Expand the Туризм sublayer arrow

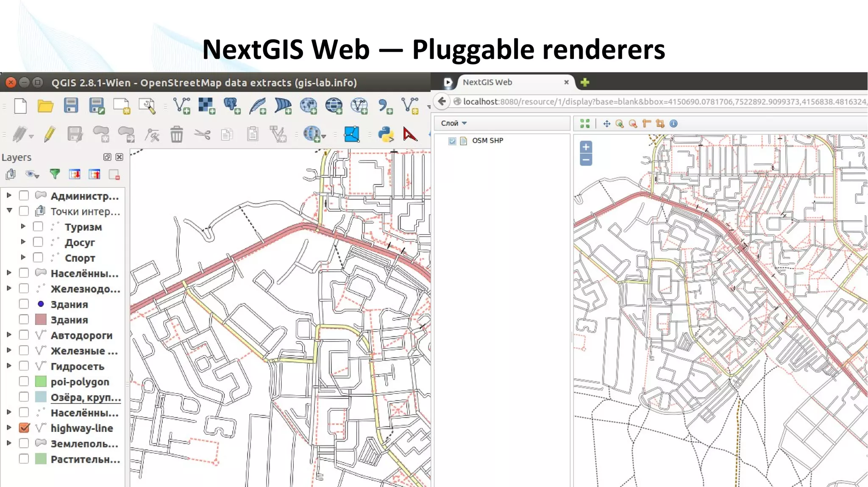[23, 227]
